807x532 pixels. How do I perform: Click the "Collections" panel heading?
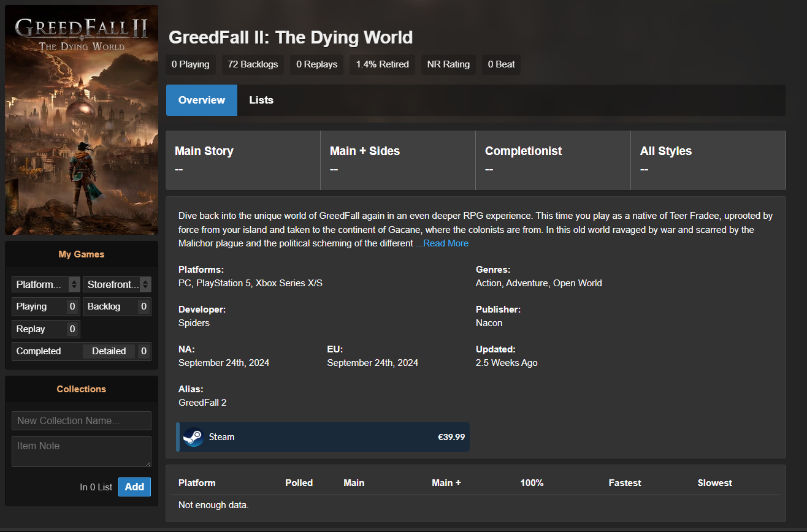[x=82, y=389]
